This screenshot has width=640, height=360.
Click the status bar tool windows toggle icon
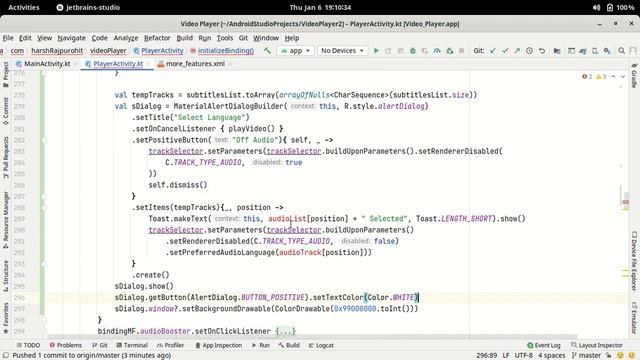click(x=6, y=356)
